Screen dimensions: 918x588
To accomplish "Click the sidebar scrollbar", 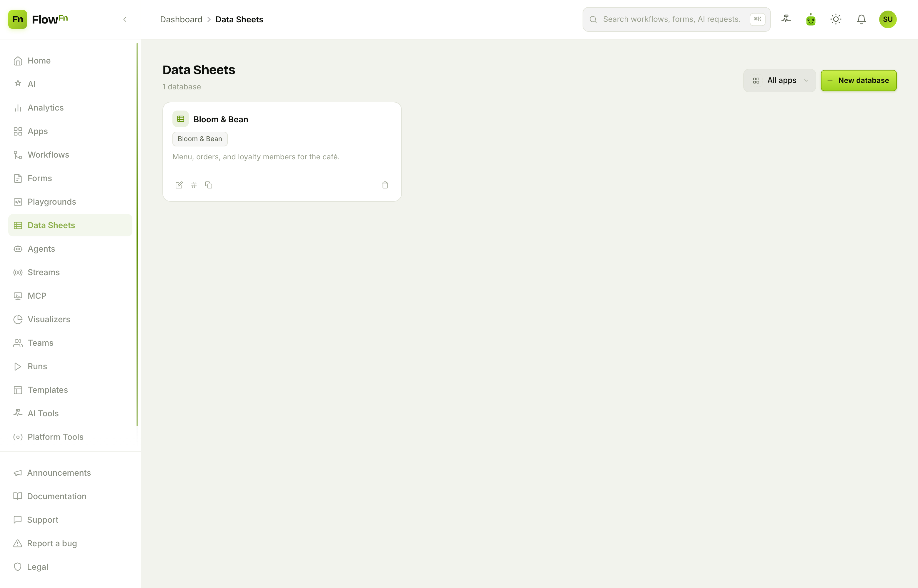I will pos(137,235).
